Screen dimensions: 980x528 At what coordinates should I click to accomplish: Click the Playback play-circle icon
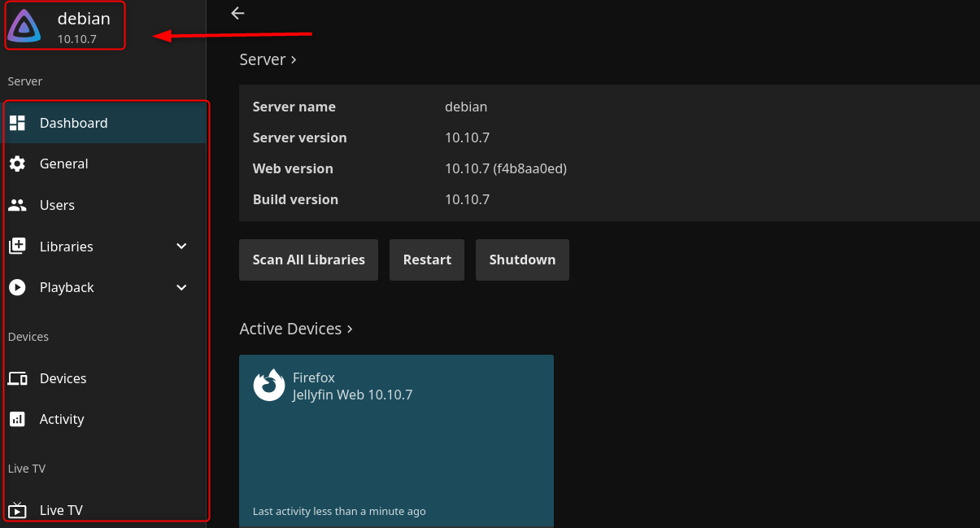point(17,287)
